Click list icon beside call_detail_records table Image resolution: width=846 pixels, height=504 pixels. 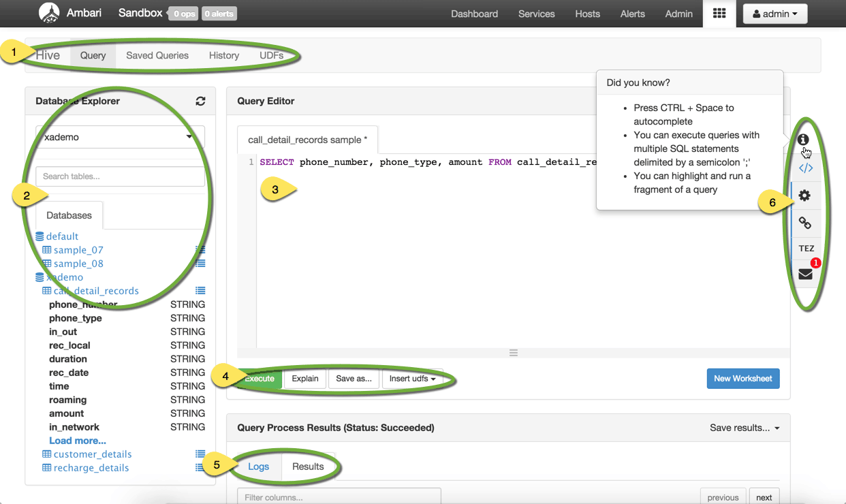[x=200, y=291]
